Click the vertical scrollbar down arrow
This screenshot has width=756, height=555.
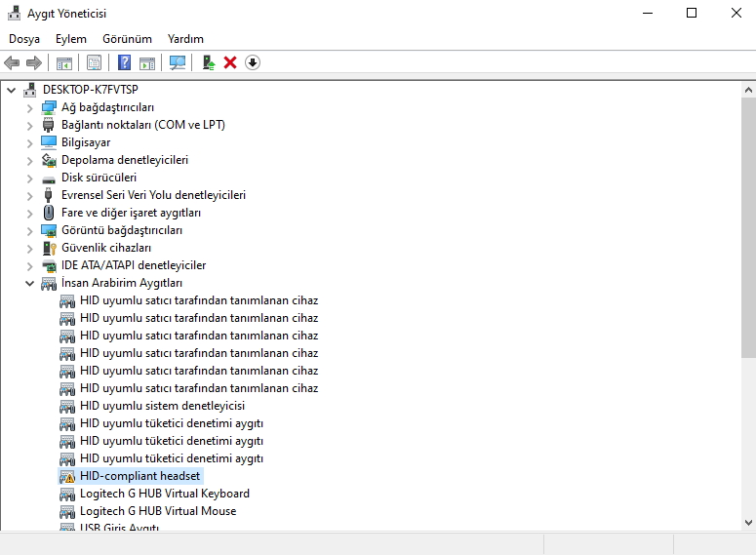(746, 523)
